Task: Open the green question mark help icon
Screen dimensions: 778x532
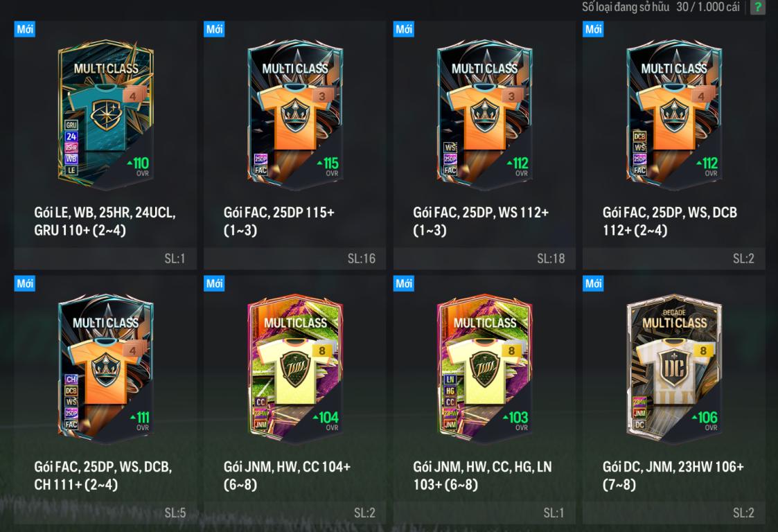Action: pos(757,7)
